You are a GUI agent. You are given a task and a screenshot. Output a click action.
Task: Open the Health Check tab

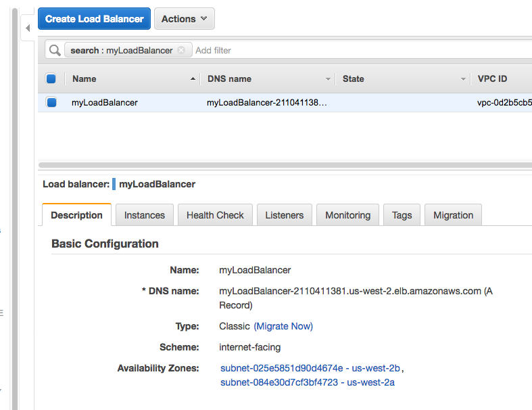pos(215,215)
